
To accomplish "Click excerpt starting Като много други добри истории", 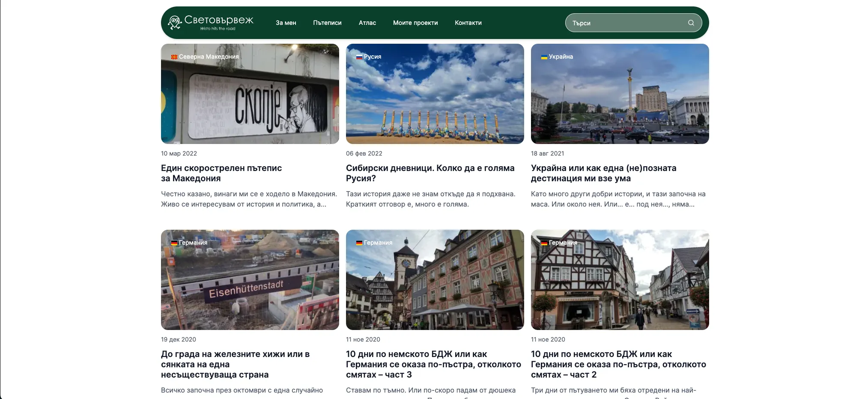I will click(618, 199).
